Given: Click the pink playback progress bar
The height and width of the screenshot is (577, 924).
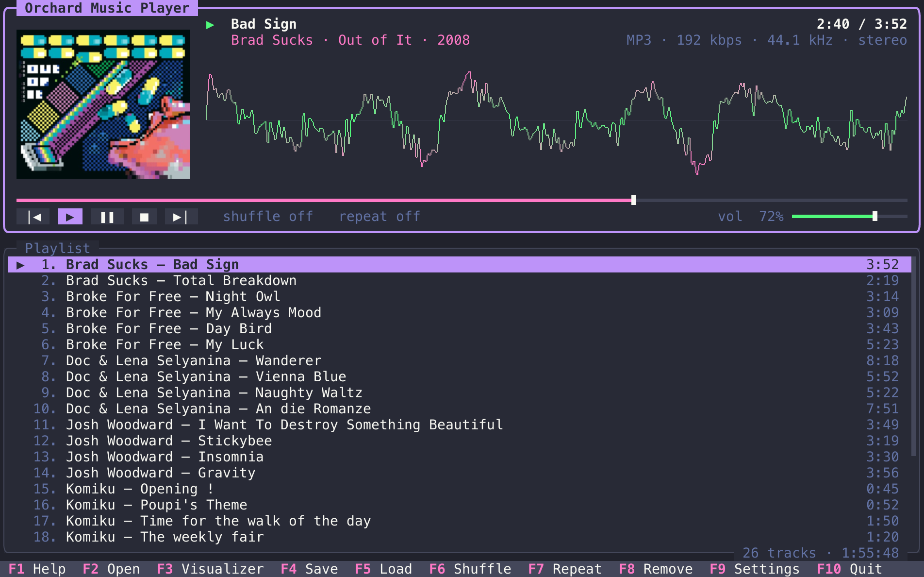Looking at the screenshot, I should (462, 200).
